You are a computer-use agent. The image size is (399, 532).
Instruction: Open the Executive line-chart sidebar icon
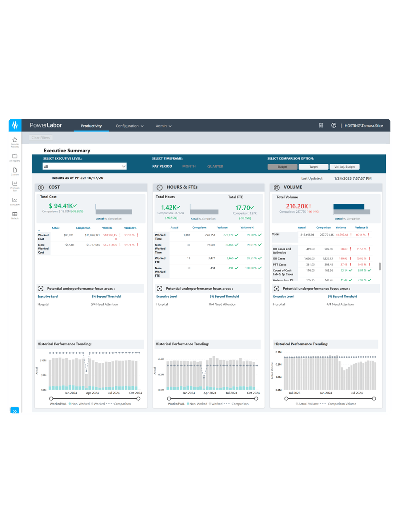pos(15,201)
